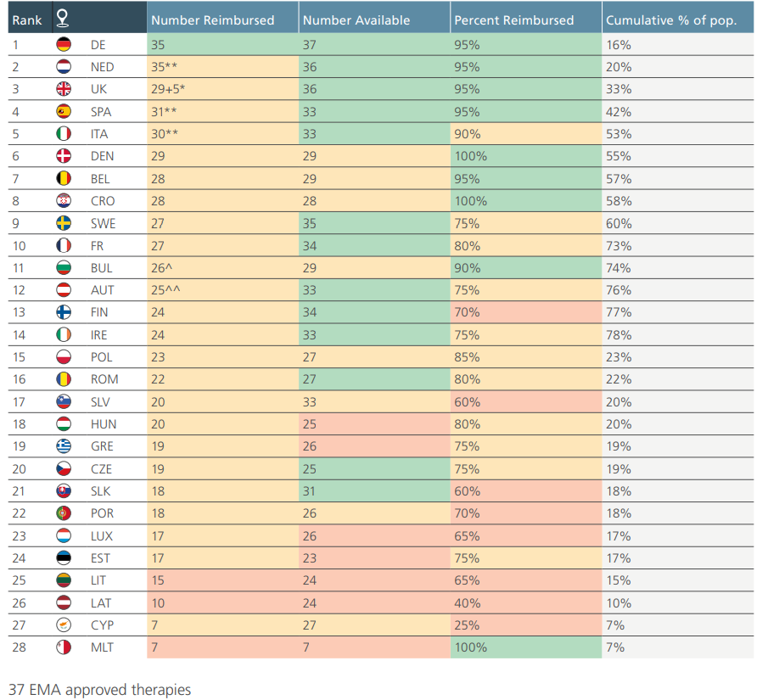Click the France flag icon

(64, 245)
